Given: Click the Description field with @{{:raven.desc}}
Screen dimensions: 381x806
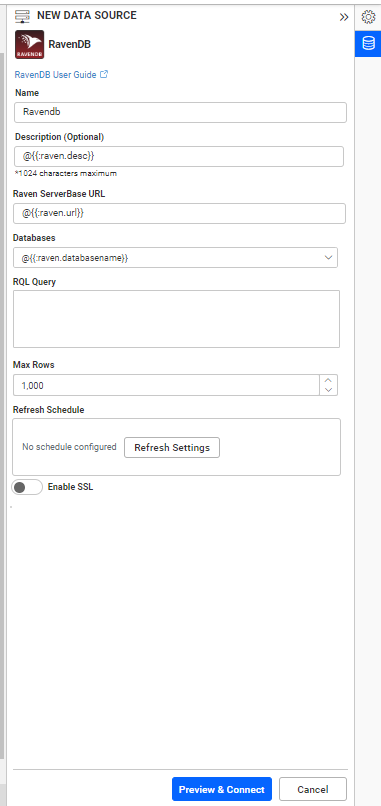Looking at the screenshot, I should pos(179,156).
